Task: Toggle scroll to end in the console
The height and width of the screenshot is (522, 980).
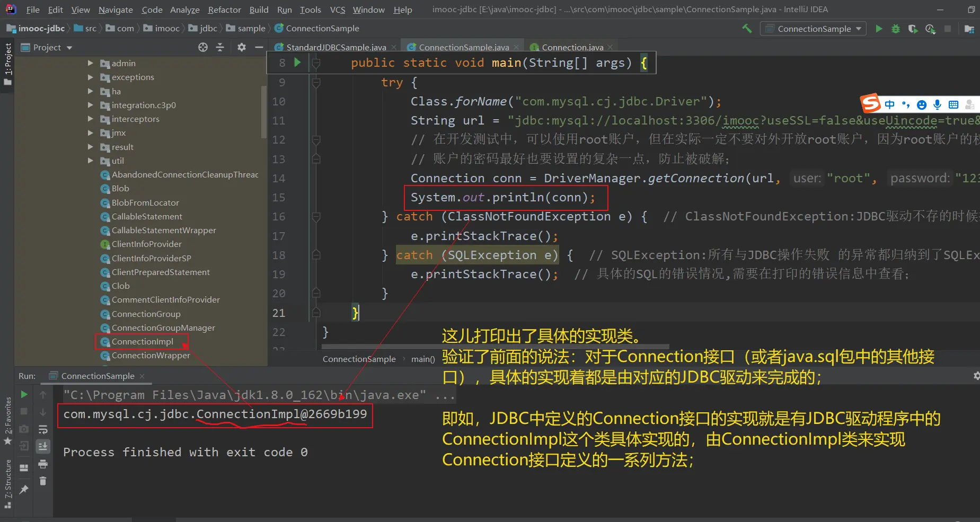Action: [x=43, y=446]
